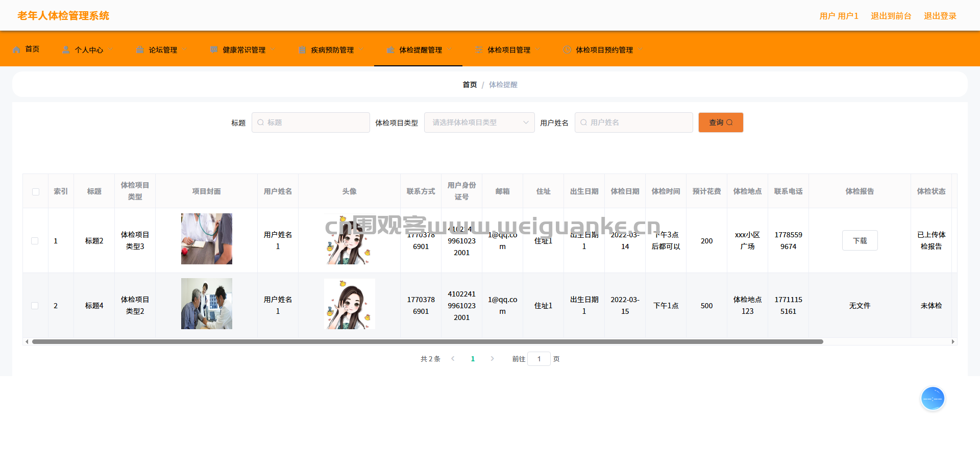The width and height of the screenshot is (980, 469).
Task: Open the doctor cover image for 标题2
Action: [207, 239]
